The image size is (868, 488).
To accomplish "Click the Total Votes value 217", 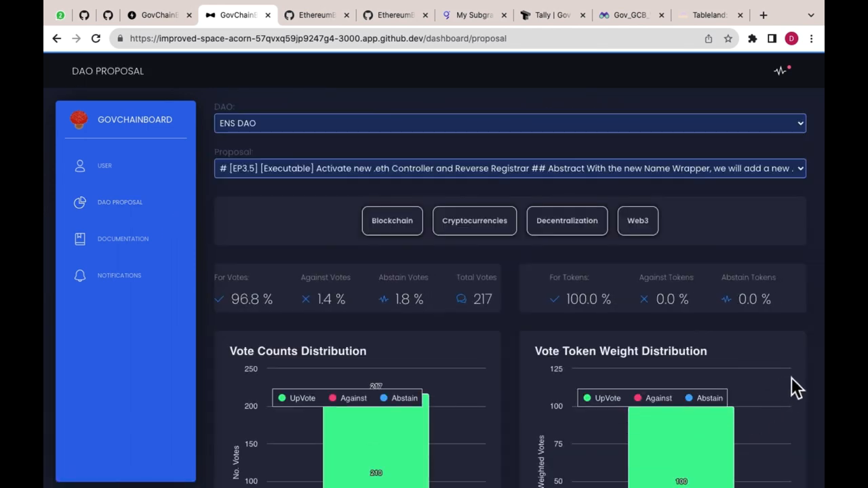I will click(x=483, y=299).
